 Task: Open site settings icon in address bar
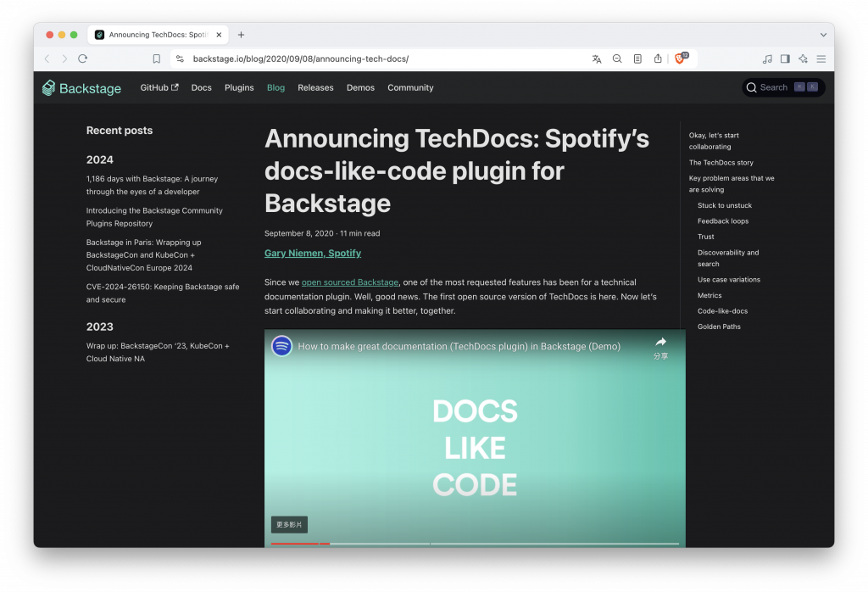[x=180, y=59]
